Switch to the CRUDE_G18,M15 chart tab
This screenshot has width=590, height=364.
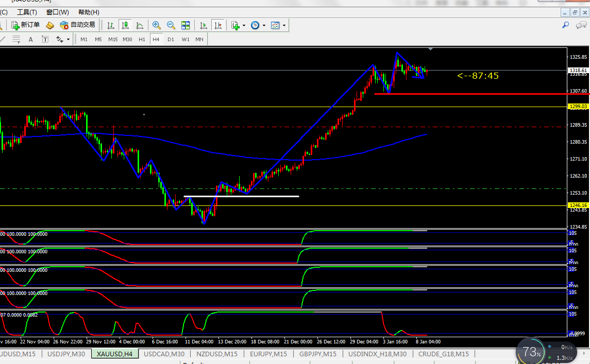click(444, 354)
